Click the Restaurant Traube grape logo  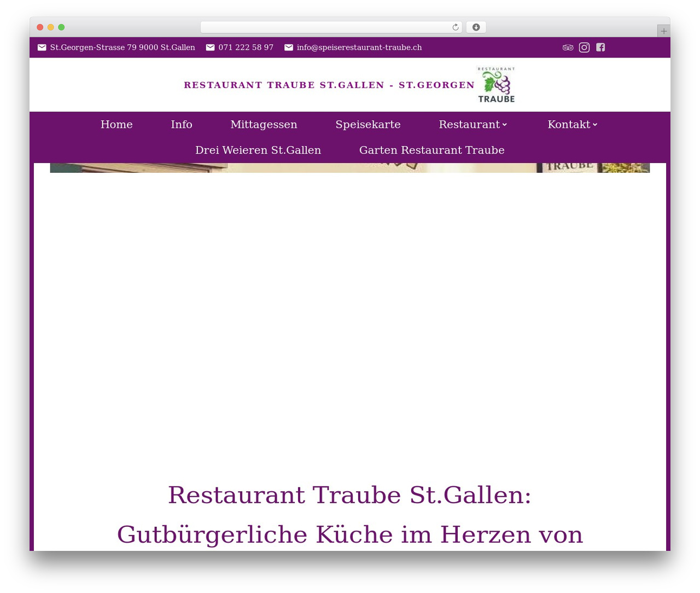point(496,85)
